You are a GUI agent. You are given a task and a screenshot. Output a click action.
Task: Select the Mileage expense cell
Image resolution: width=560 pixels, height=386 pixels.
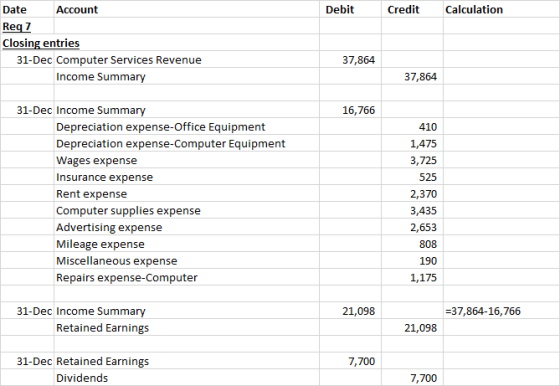pos(186,244)
